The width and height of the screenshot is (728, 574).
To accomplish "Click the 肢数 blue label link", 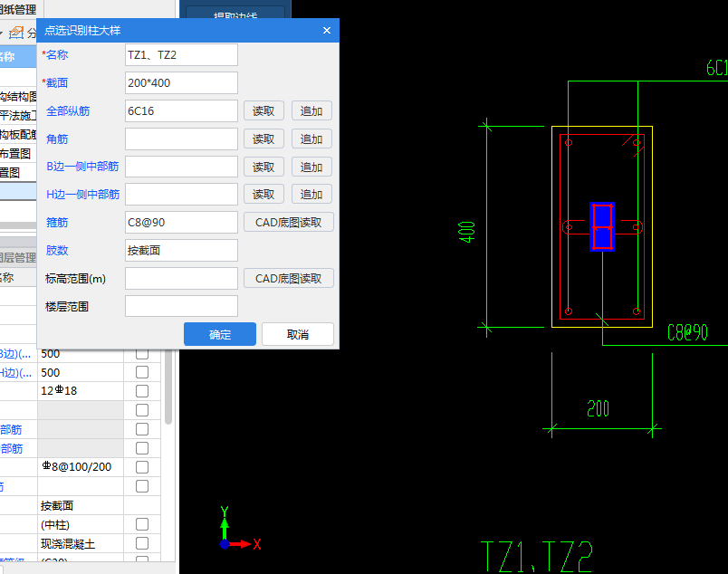I will click(x=57, y=250).
